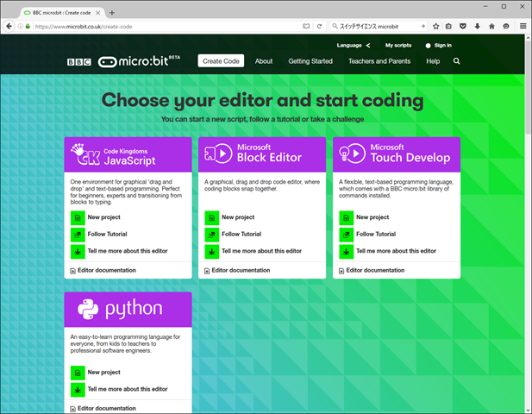The image size is (532, 414).
Task: Open a new browser tab
Action: (112, 12)
